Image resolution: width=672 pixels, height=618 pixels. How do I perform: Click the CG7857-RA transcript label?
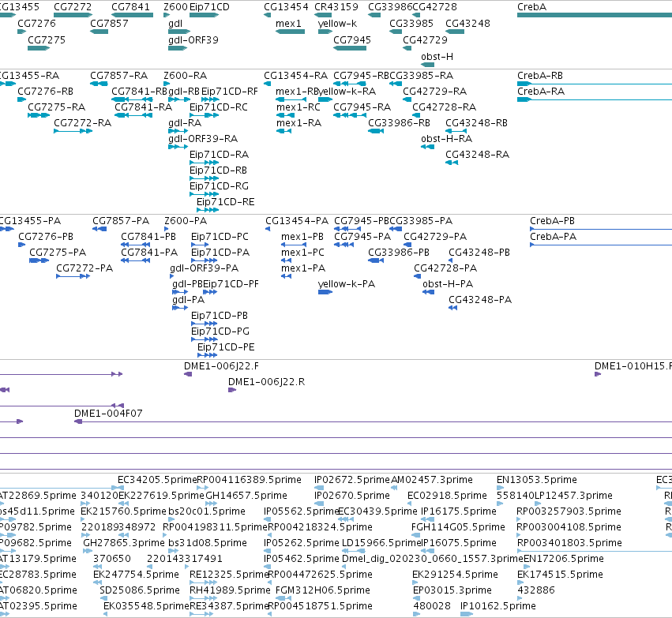coord(118,76)
